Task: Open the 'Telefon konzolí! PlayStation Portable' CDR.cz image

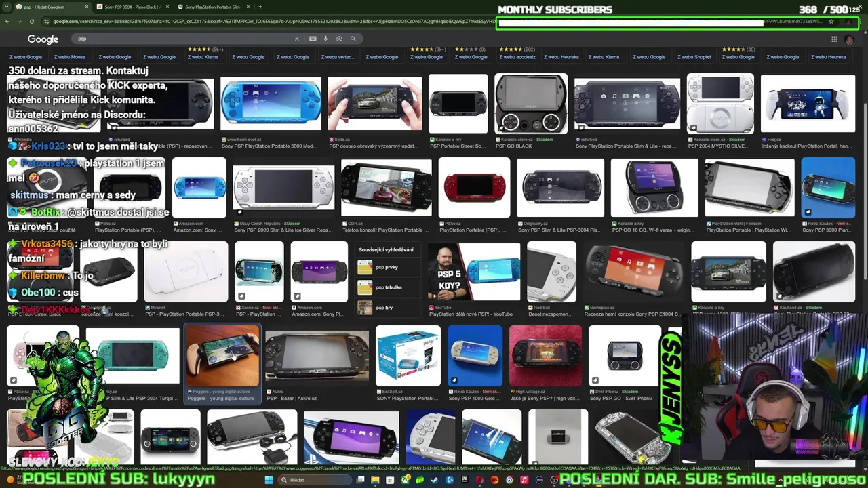Action: click(387, 188)
